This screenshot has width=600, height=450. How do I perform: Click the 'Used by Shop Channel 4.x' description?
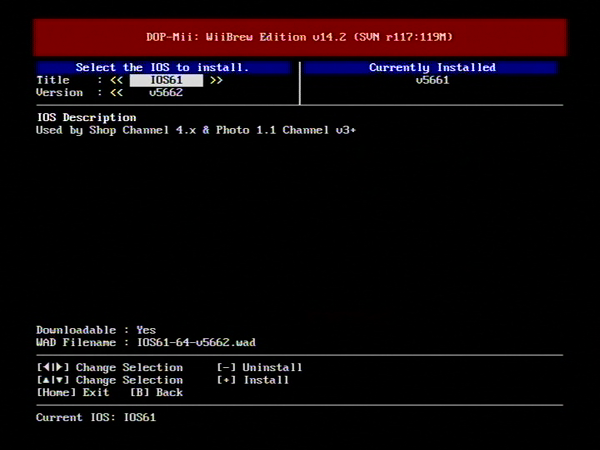click(x=196, y=130)
